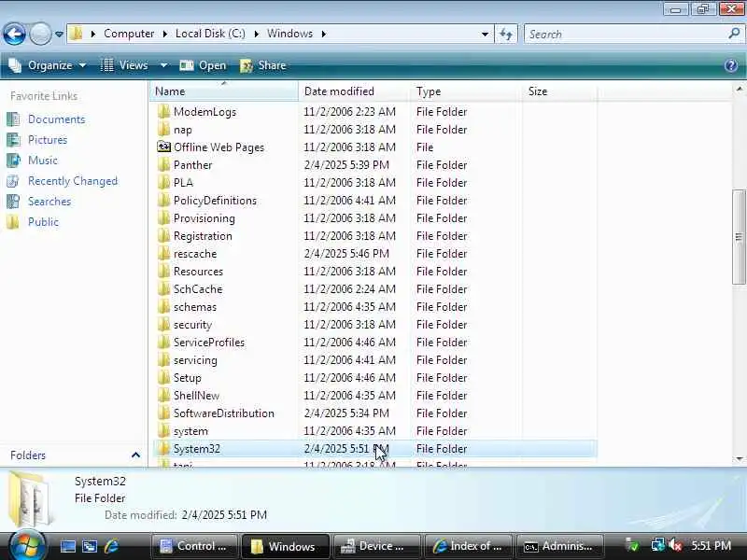
Task: Click the scrollbar up arrow
Action: coord(739,89)
